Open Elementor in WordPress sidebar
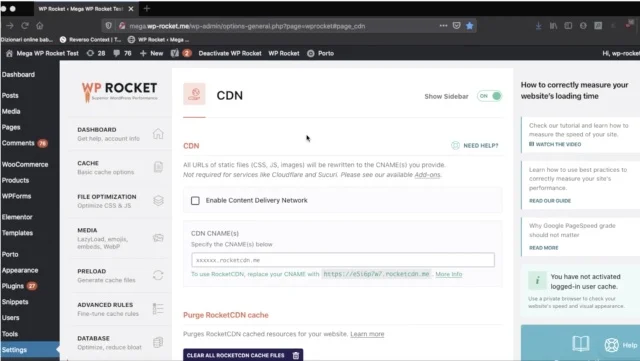640x361 pixels. coord(17,217)
